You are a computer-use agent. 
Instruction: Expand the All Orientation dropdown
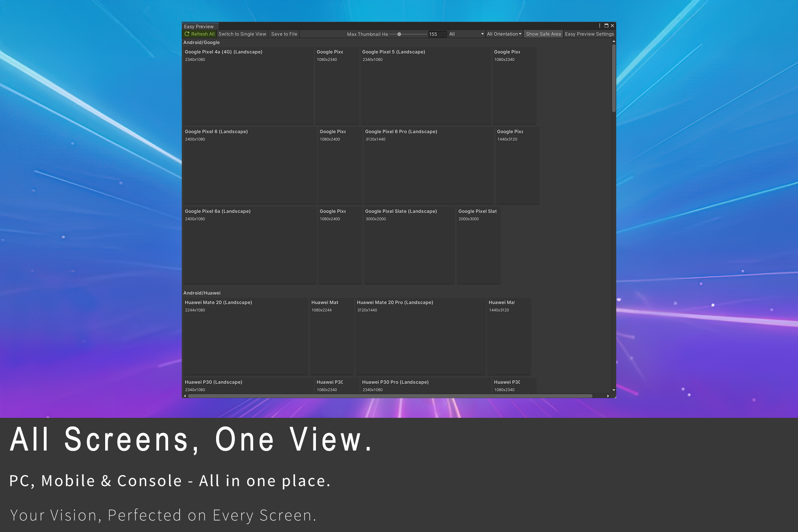pos(504,34)
